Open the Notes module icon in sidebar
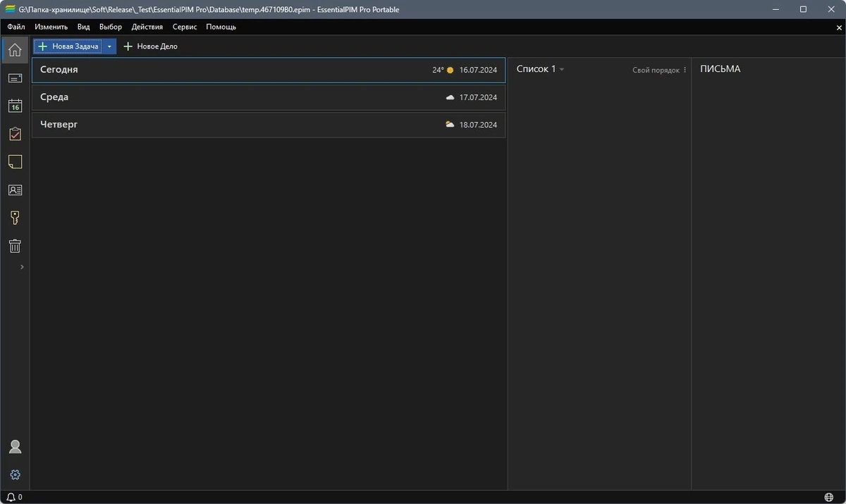 [15, 162]
